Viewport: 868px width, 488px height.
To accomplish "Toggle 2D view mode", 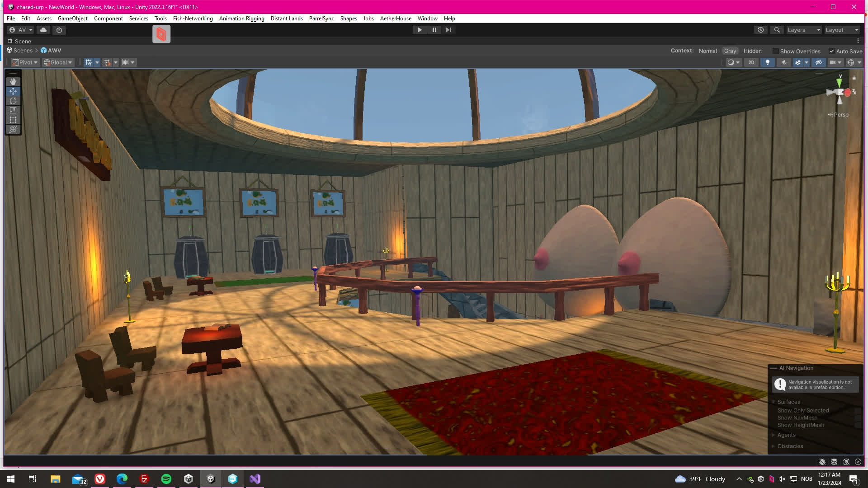I will (751, 62).
